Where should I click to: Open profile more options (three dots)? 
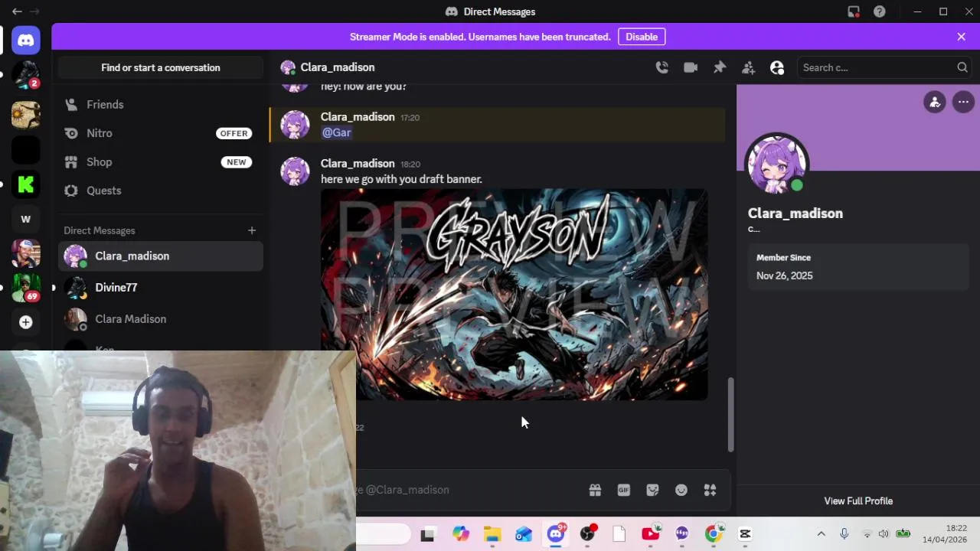[x=963, y=102]
